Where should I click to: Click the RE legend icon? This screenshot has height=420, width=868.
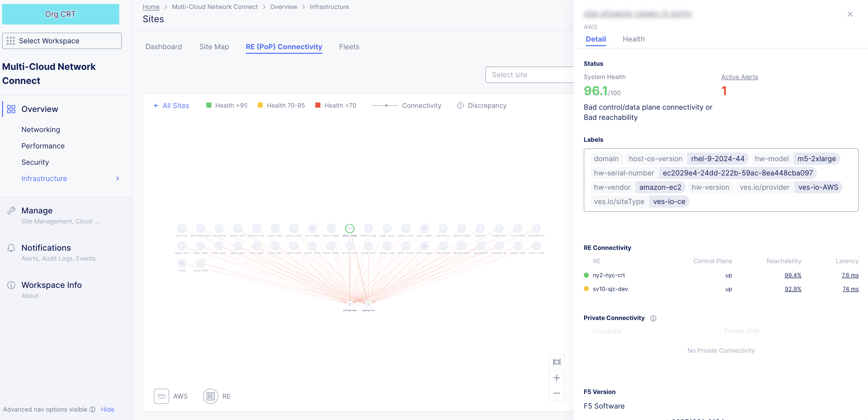pos(210,396)
